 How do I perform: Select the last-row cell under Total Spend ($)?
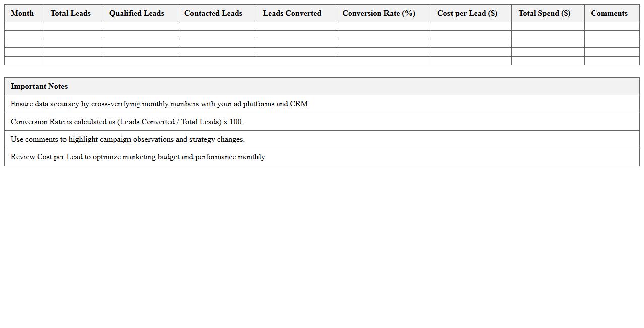tap(548, 61)
